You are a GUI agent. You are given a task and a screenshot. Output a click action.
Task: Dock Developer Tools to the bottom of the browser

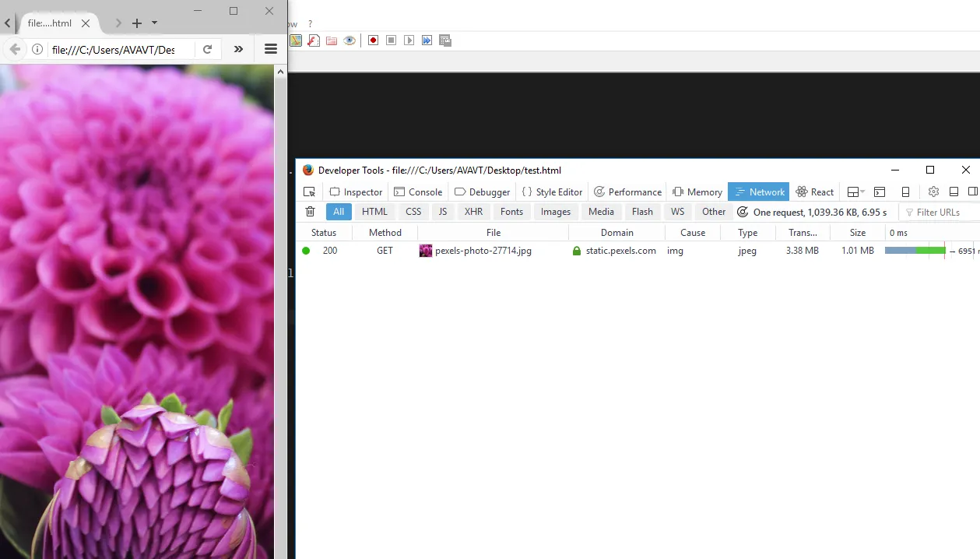954,192
